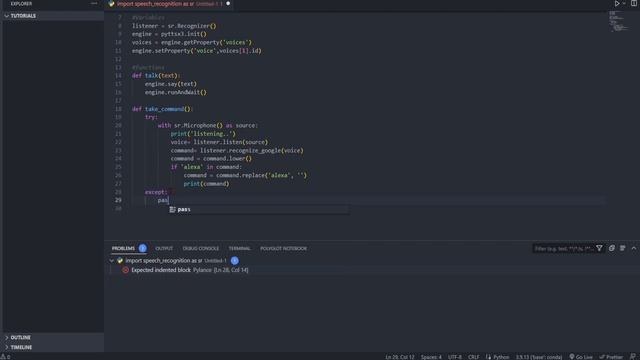Viewport: 640px width, 360px height.
Task: Start Go Live server
Action: [581, 357]
